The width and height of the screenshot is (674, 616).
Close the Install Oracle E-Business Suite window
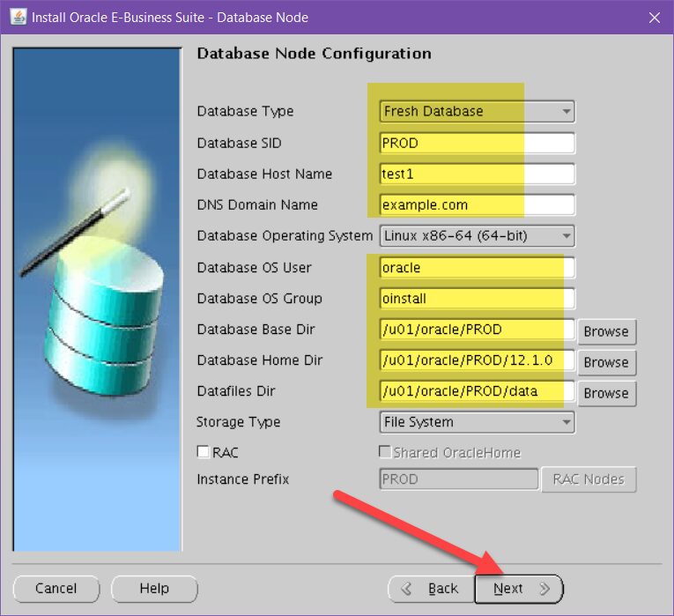655,18
